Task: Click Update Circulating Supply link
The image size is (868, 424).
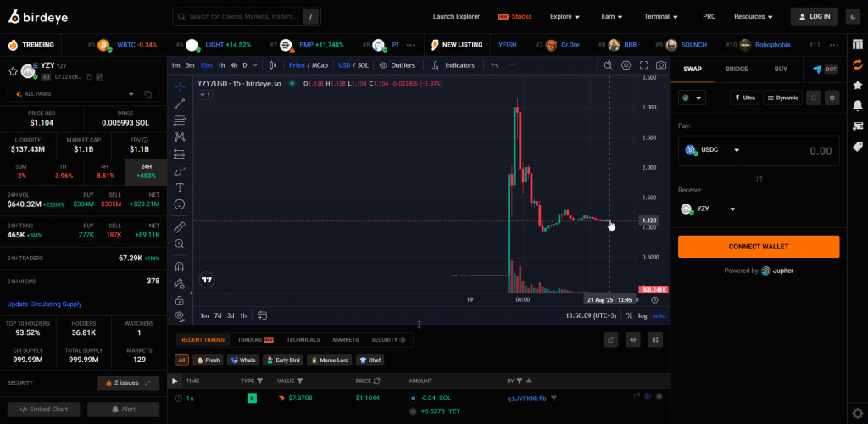Action: 44,304
